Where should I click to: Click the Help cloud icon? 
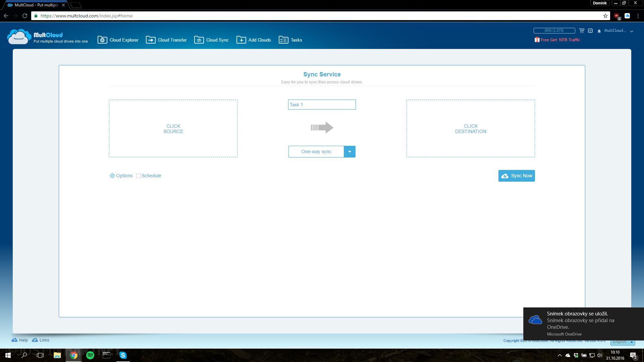pyautogui.click(x=14, y=340)
